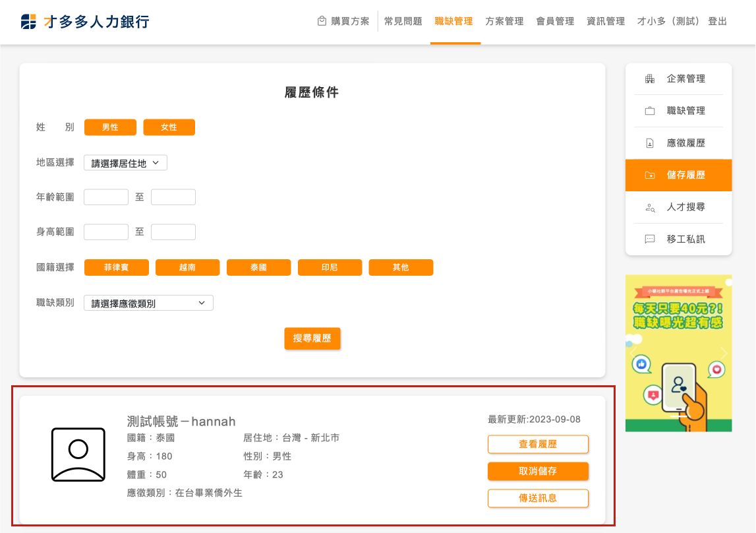Viewport: 756px width, 533px height.
Task: Toggle the 女性 gender filter
Action: [x=169, y=127]
